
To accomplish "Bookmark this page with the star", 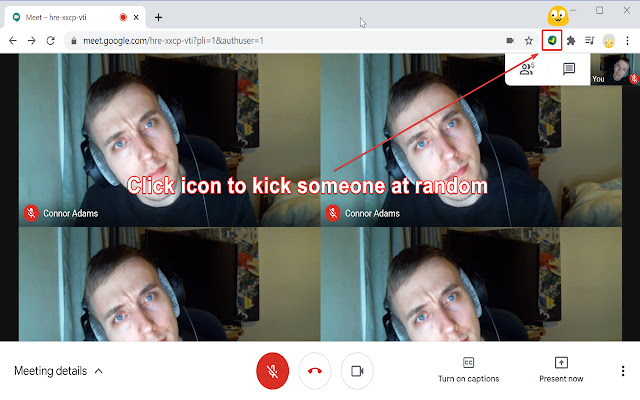I will point(529,40).
